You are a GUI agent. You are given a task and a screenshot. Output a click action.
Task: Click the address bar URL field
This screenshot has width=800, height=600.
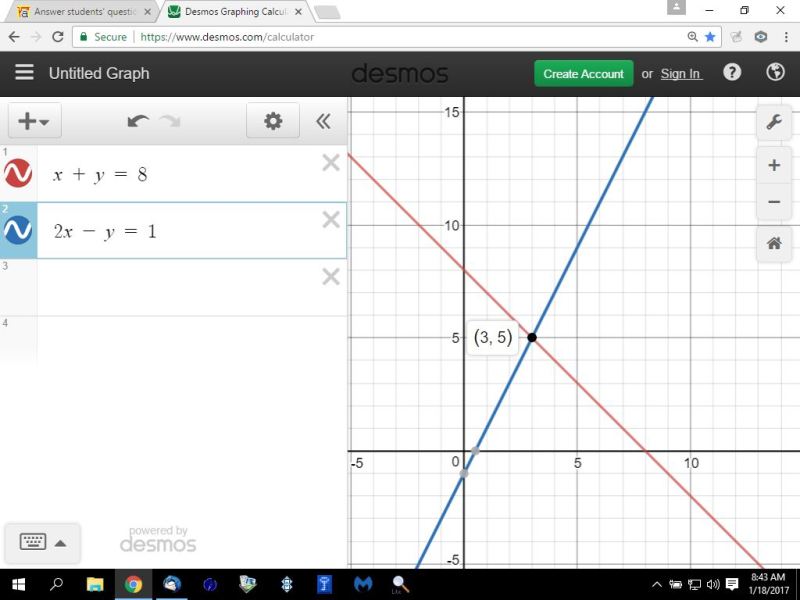397,37
